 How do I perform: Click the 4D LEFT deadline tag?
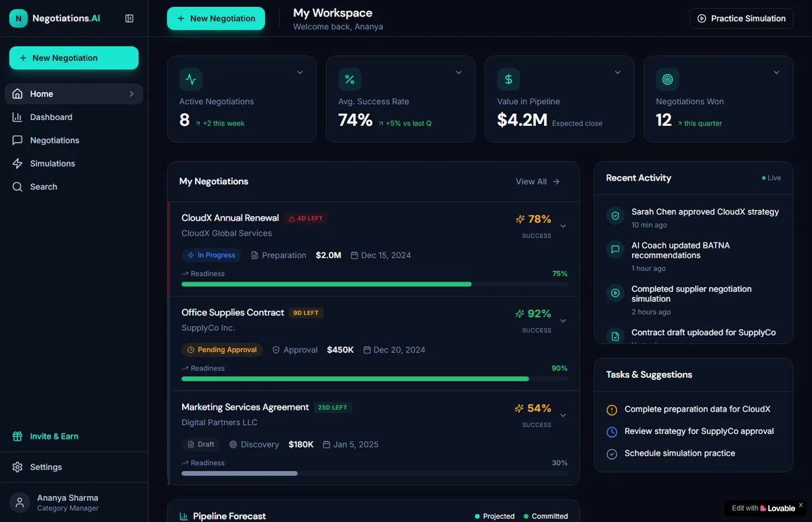coord(306,219)
